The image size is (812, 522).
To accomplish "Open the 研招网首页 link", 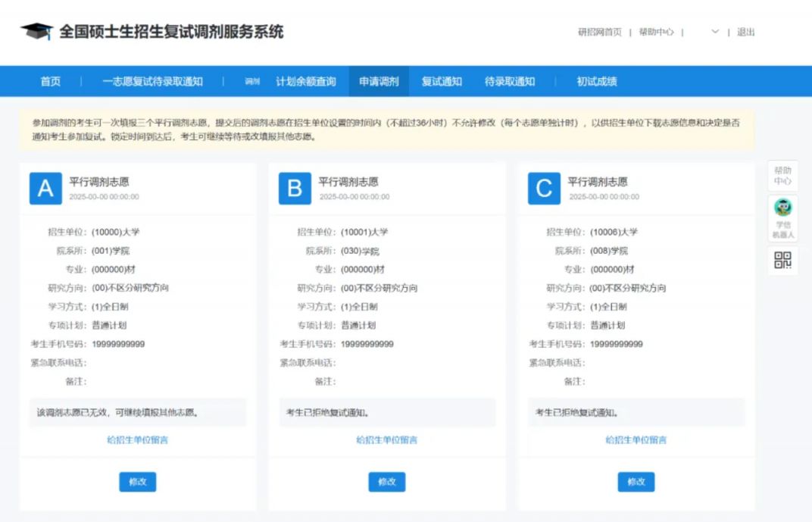I will [x=600, y=32].
